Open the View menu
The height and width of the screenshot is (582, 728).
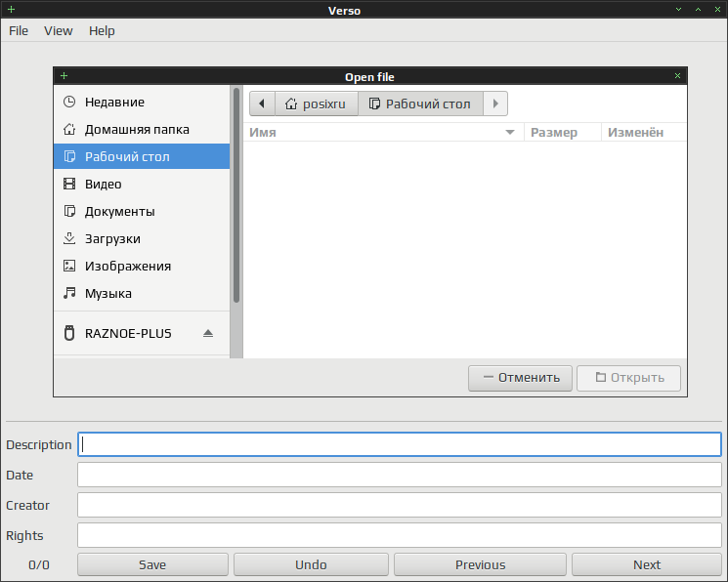(58, 30)
